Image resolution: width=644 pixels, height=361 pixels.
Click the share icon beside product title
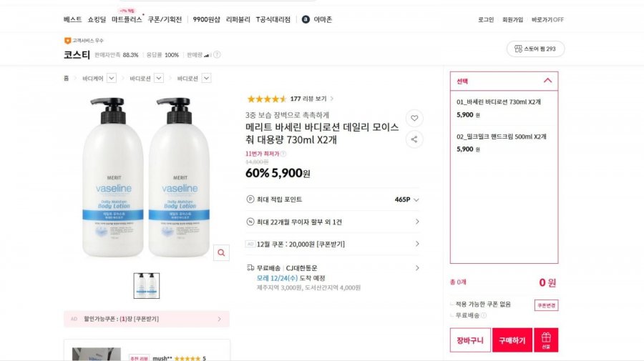[414, 139]
